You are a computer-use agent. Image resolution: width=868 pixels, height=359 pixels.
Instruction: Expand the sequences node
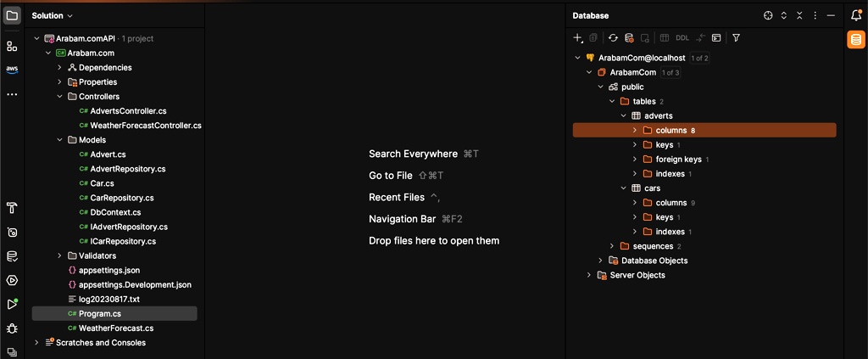click(x=612, y=246)
